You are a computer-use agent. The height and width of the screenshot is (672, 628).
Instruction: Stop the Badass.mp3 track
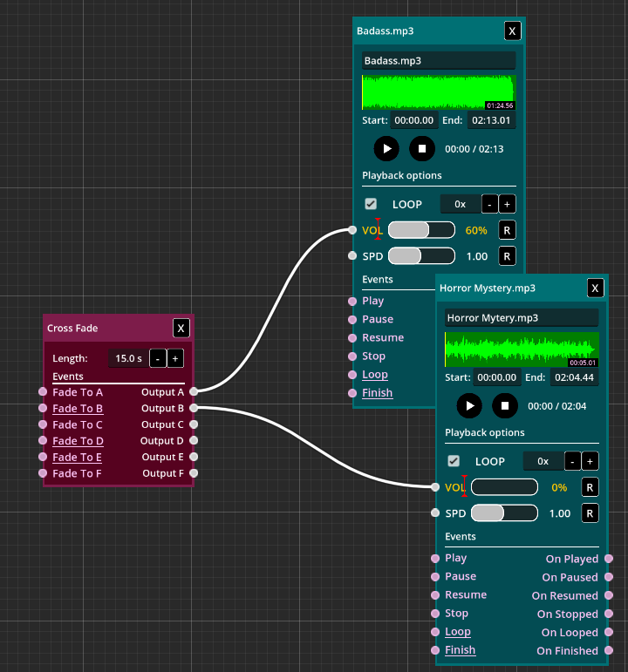click(422, 148)
